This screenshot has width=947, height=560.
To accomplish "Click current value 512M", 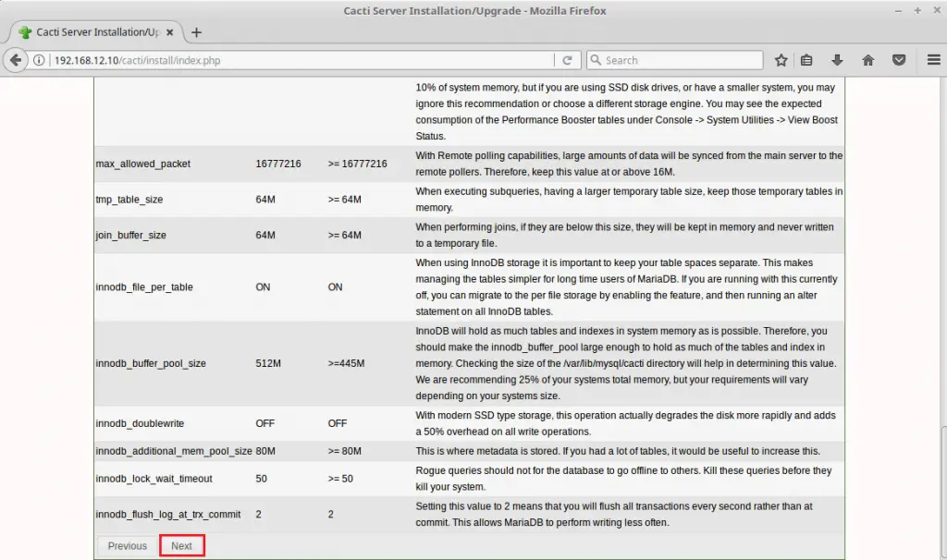I will click(x=268, y=363).
